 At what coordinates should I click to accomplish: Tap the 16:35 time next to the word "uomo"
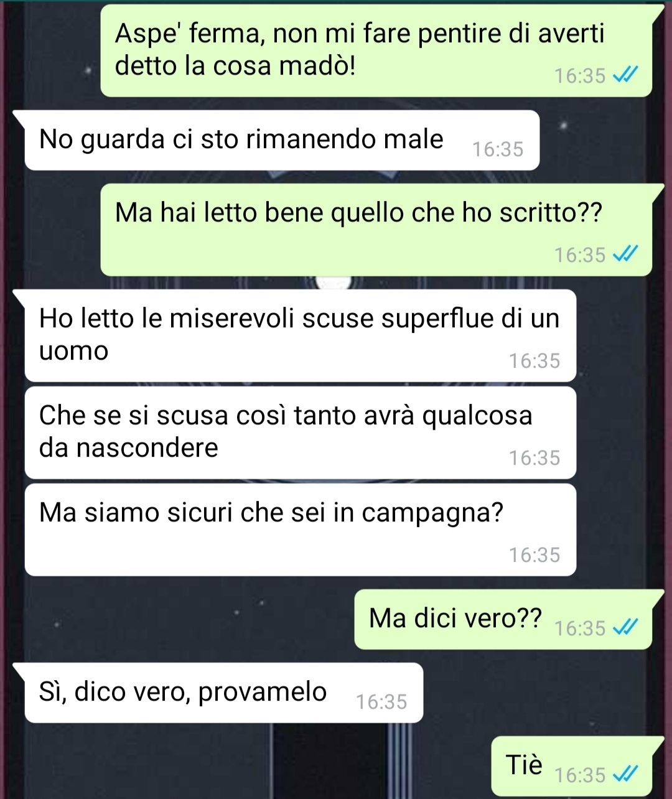[x=534, y=361]
